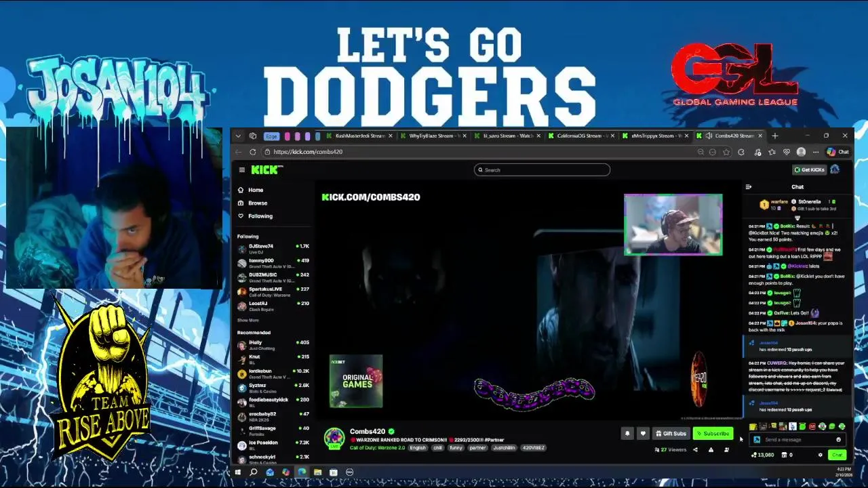This screenshot has height=488, width=868.
Task: Click the taskbar search icon
Action: point(254,472)
